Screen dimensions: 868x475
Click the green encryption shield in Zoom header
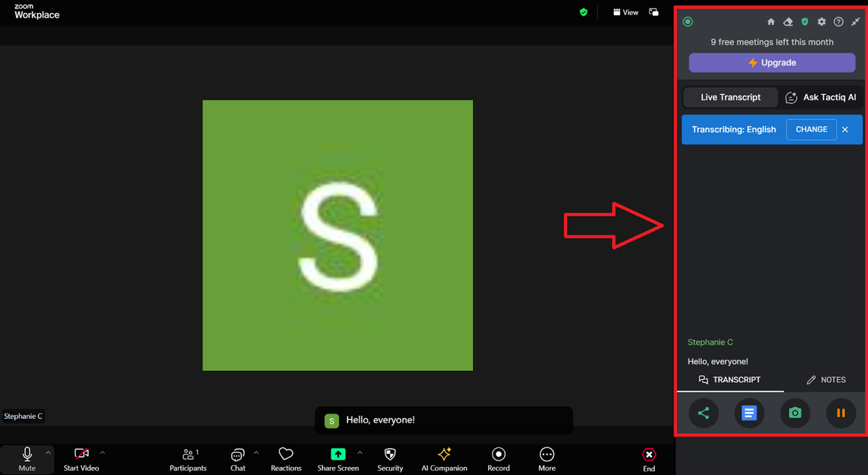pyautogui.click(x=583, y=12)
